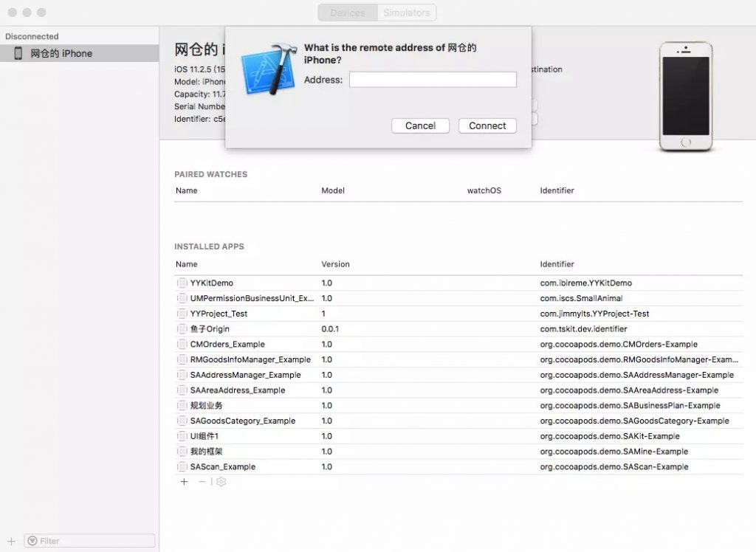Click the iPhone icon in the sidebar

(18, 53)
